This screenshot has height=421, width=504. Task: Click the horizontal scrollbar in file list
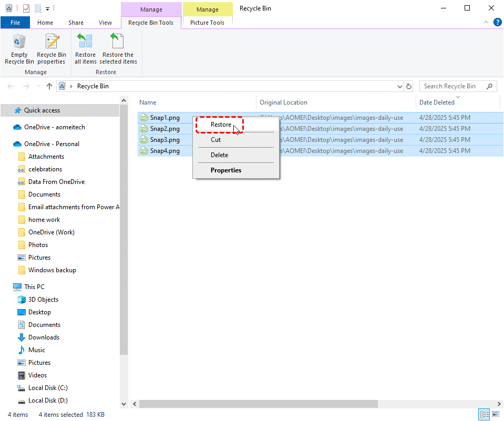point(258,404)
